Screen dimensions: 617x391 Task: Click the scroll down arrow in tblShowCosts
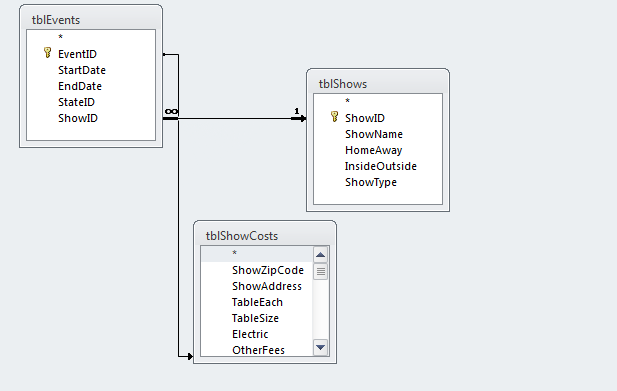point(321,348)
